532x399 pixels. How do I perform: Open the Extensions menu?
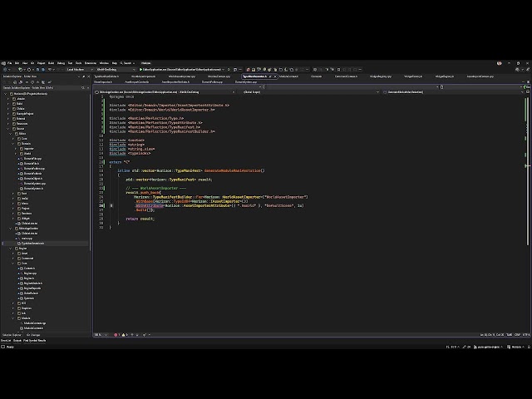91,63
